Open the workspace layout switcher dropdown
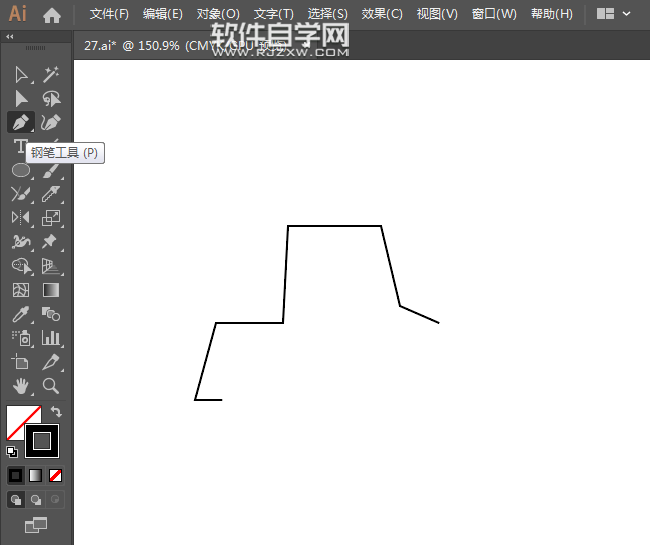 [x=613, y=14]
